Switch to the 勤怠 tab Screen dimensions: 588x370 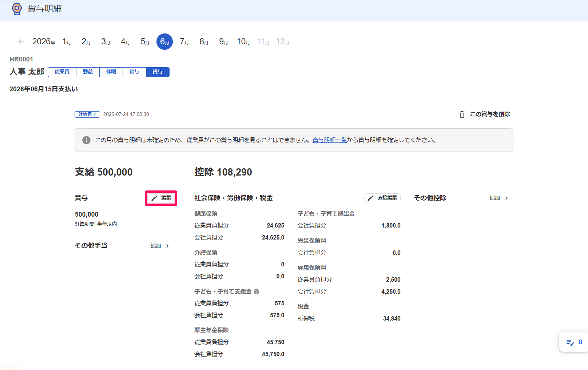pos(88,72)
